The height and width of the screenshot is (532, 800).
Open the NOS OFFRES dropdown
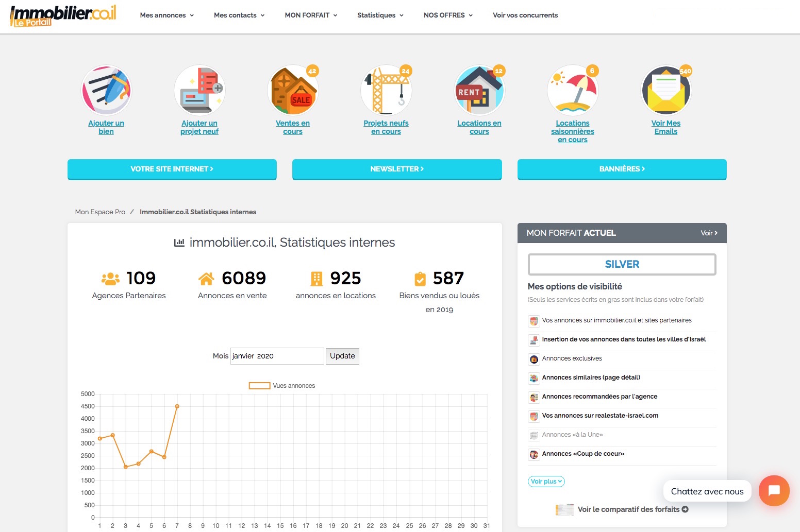[x=447, y=15]
